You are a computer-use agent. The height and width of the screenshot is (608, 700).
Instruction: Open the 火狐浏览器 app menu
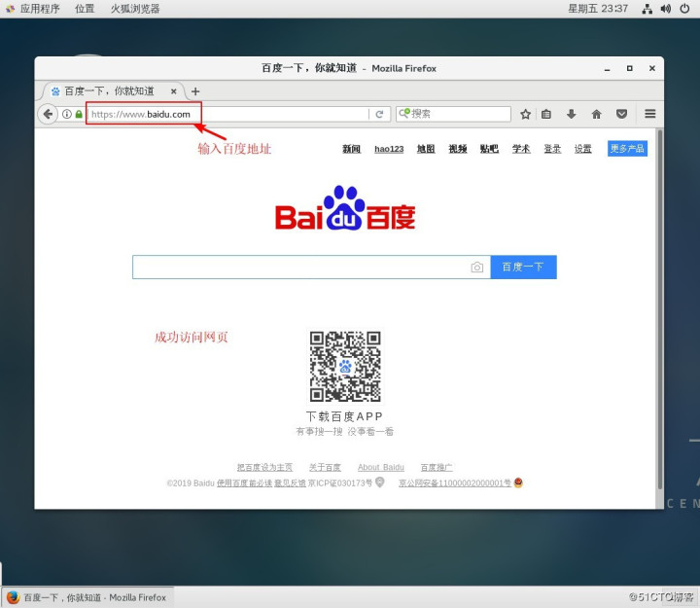135,9
